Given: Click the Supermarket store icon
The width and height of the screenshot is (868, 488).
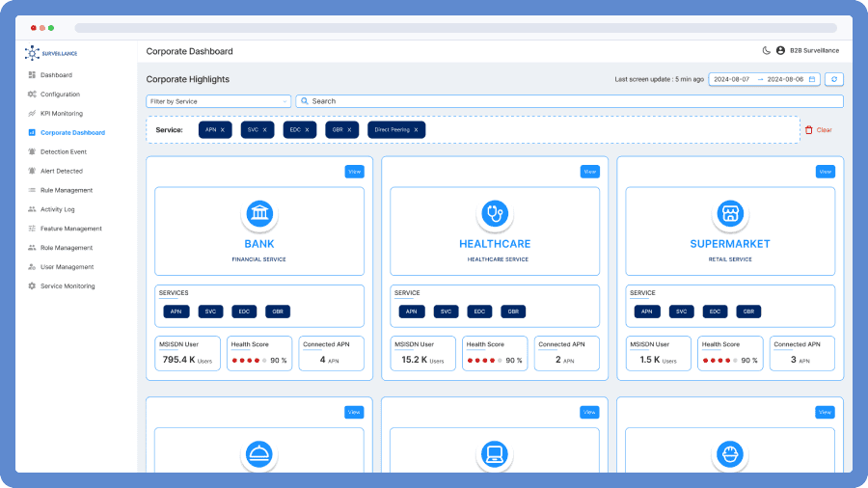Looking at the screenshot, I should 730,213.
